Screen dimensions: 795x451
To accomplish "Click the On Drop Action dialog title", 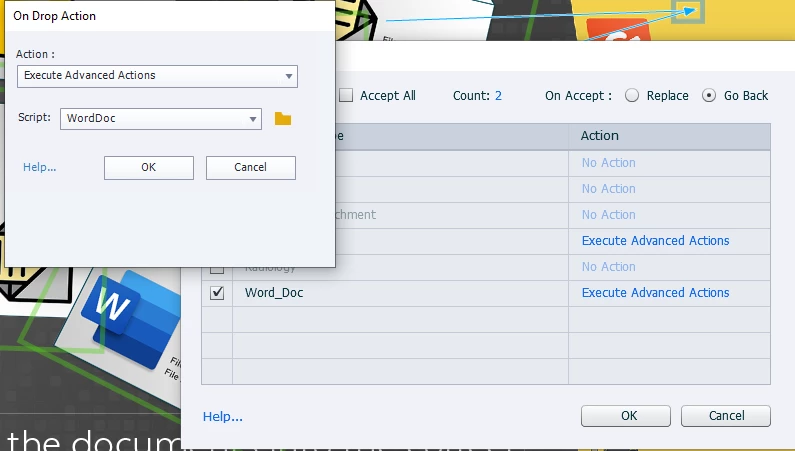I will click(54, 16).
